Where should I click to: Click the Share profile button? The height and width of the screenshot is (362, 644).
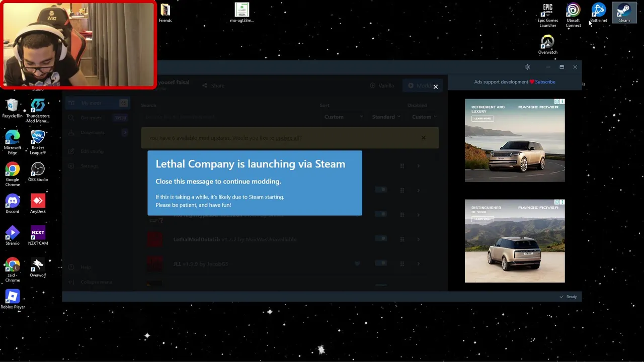click(213, 85)
